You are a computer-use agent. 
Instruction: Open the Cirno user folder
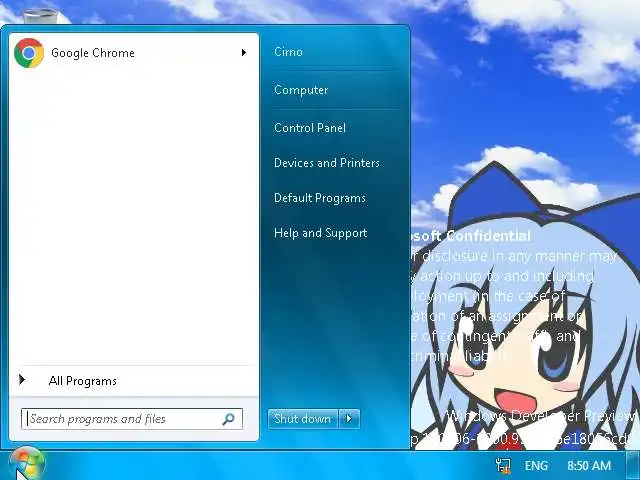click(288, 52)
